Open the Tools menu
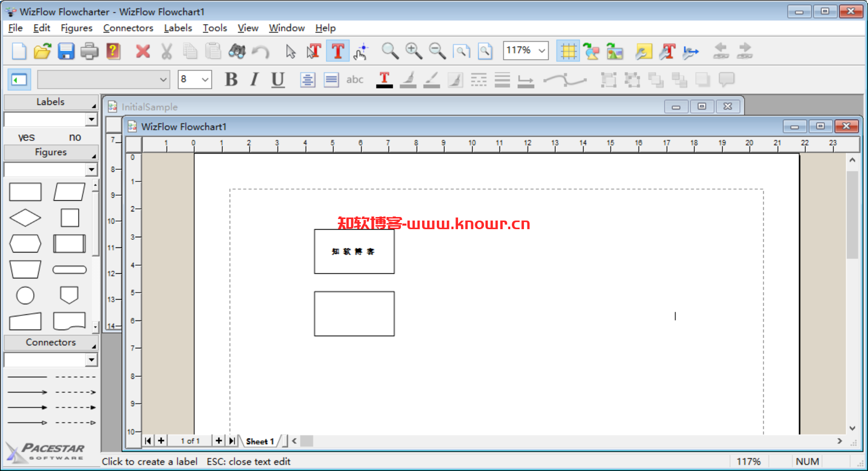This screenshot has height=471, width=868. [x=215, y=28]
